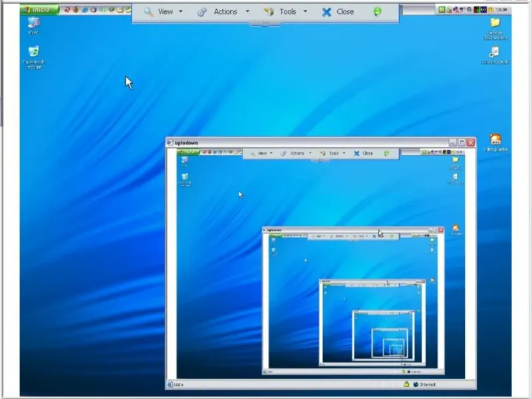Expand the dropdown arrow beside the large Tools label
The width and height of the screenshot is (532, 399).
pyautogui.click(x=305, y=11)
